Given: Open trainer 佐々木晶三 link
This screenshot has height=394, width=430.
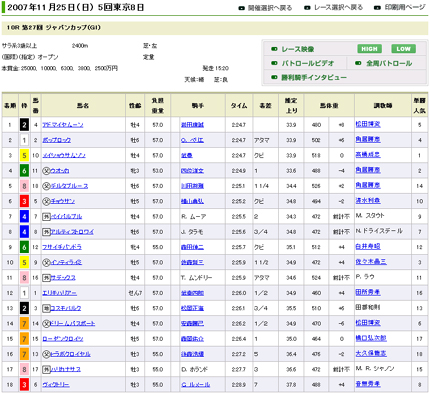Looking at the screenshot, I should coord(371,262).
